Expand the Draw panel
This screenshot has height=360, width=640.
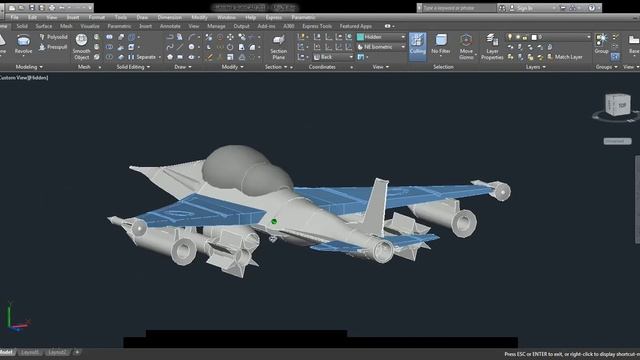click(x=183, y=67)
